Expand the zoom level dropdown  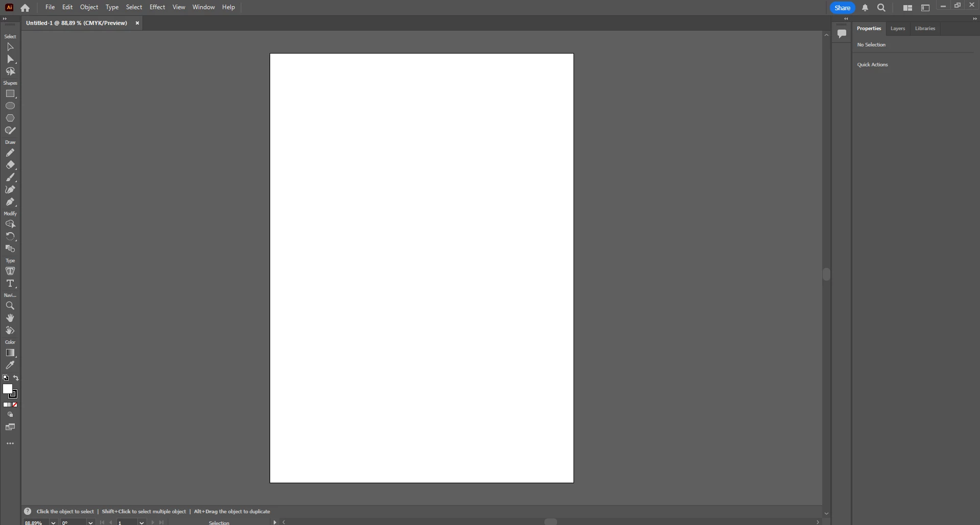point(53,522)
